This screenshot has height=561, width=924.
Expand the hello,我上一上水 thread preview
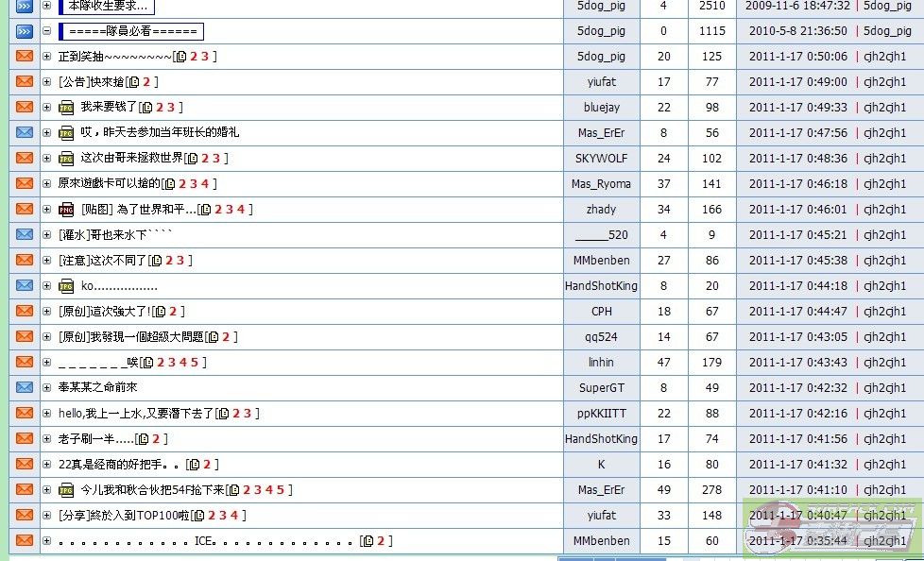pos(47,413)
